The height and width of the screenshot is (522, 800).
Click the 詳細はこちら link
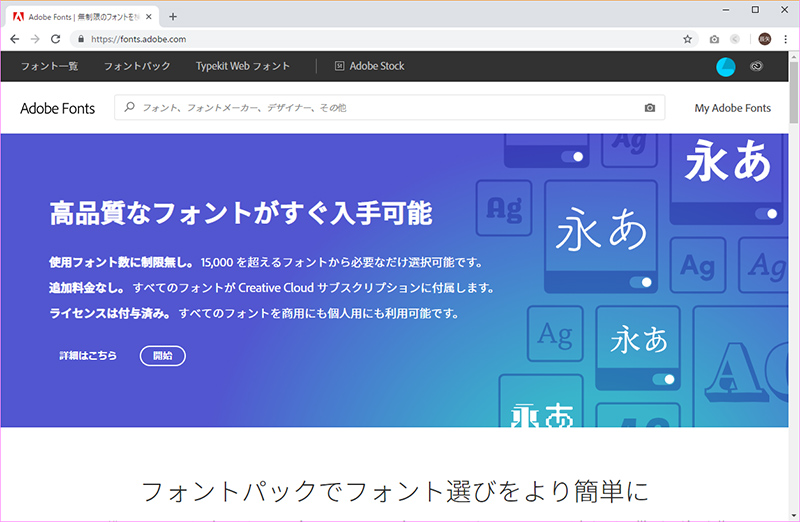[88, 356]
